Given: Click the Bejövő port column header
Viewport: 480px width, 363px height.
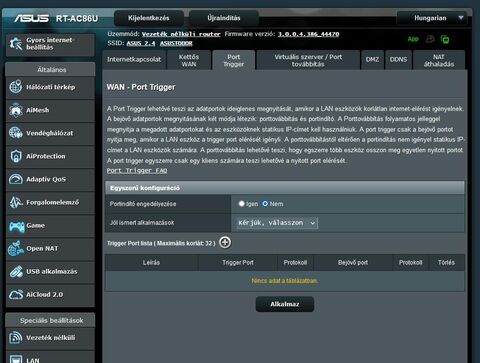Looking at the screenshot, I should 353,263.
